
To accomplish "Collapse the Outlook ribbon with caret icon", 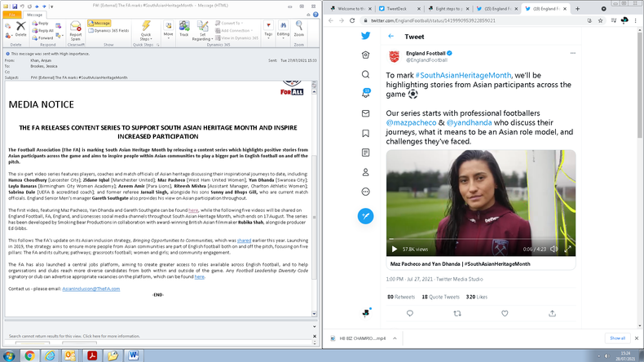I will 308,15.
